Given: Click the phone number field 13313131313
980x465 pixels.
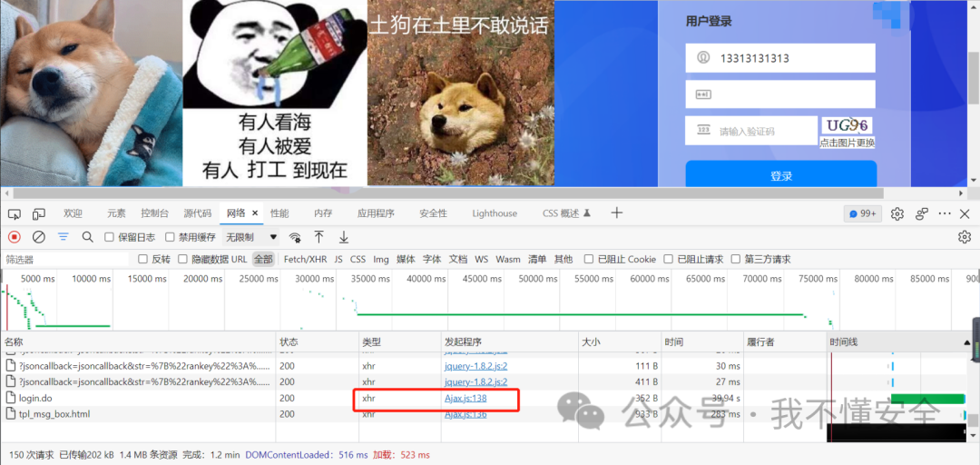Looking at the screenshot, I should pyautogui.click(x=780, y=58).
